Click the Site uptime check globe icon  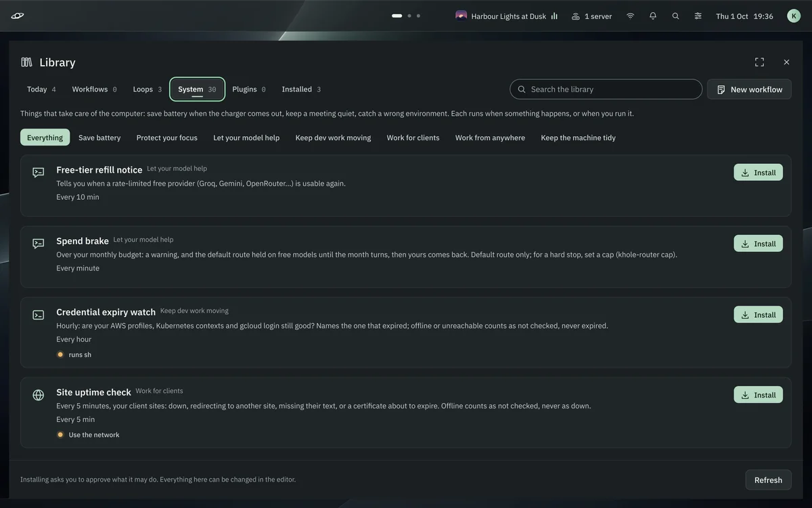click(x=39, y=395)
